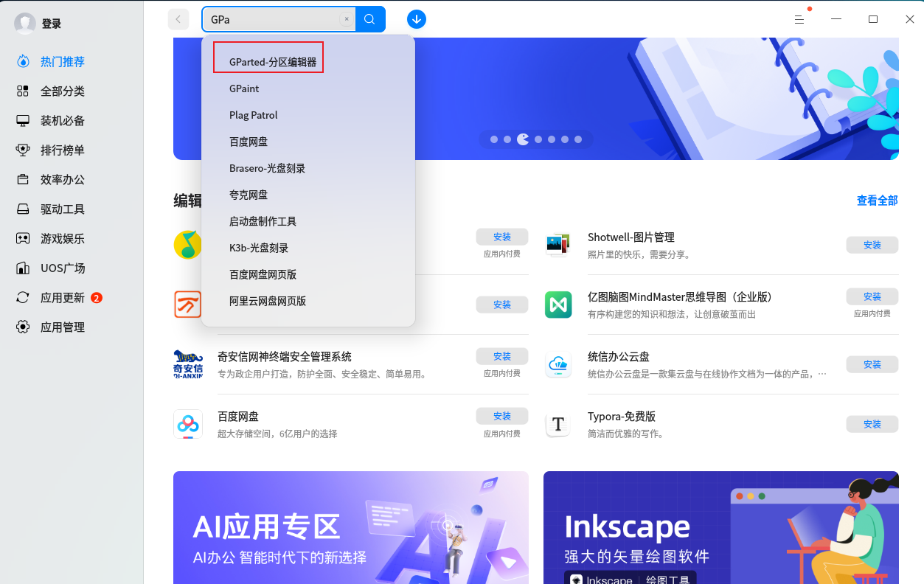The height and width of the screenshot is (584, 924).
Task: Open Typora-免费版 app title
Action: coord(622,417)
